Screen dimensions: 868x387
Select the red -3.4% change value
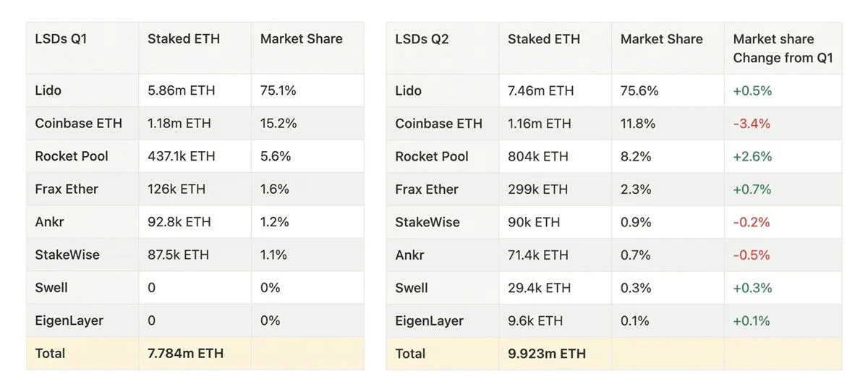coord(752,124)
